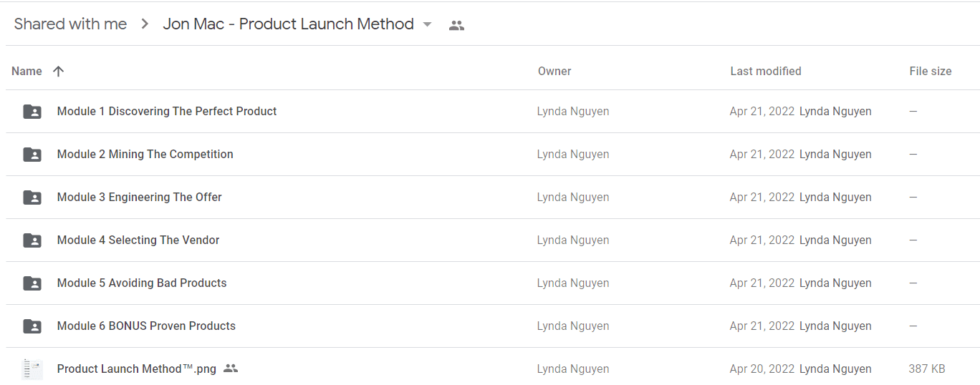
Task: Click the Module 4 shared folder icon
Action: (x=32, y=240)
